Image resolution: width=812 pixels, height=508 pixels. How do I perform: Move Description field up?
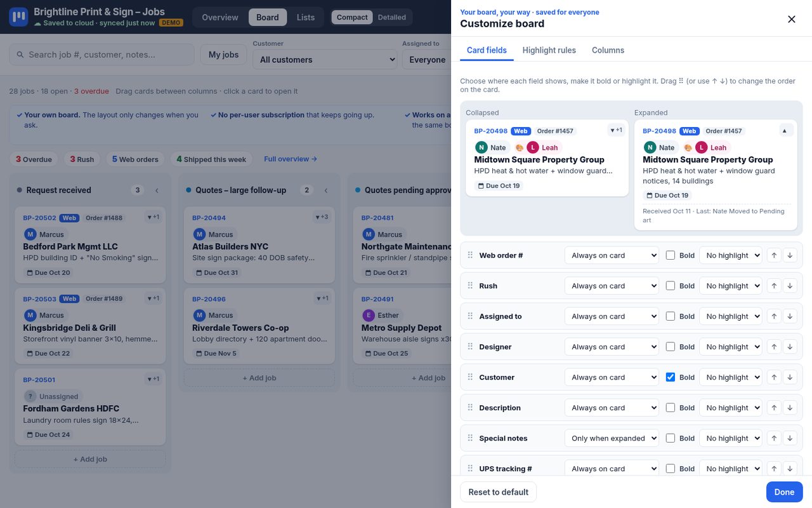(x=774, y=408)
